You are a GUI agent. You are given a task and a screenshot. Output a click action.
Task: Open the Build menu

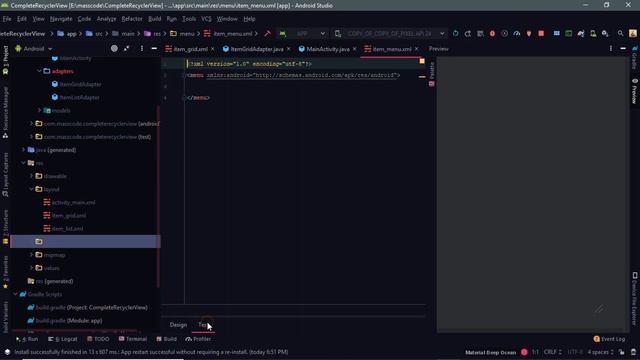coord(154,19)
